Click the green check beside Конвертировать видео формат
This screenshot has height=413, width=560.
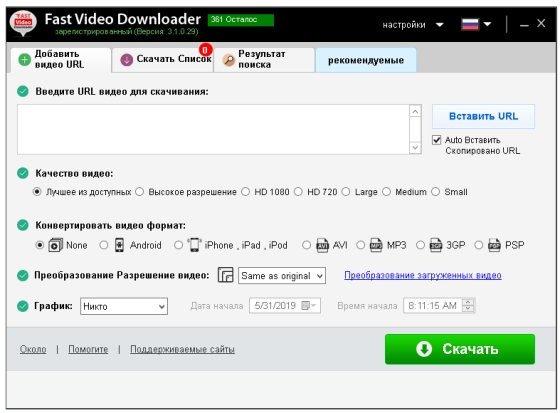[23, 225]
